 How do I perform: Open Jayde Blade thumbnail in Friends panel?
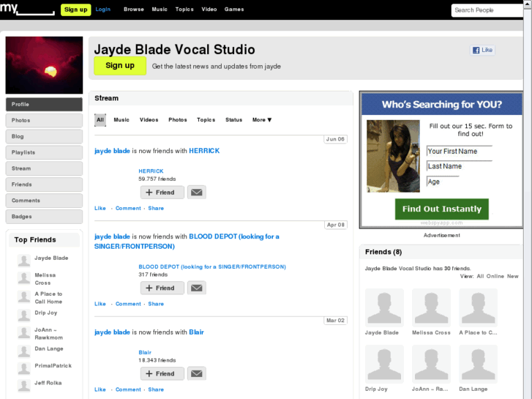384,307
